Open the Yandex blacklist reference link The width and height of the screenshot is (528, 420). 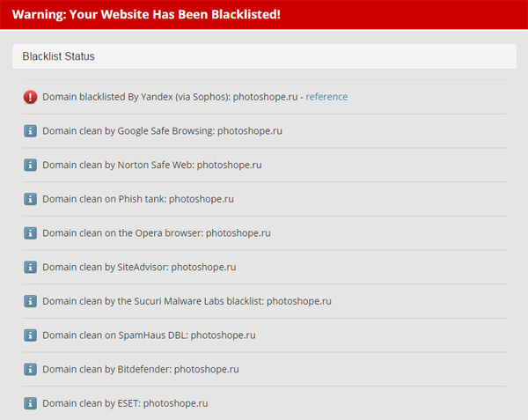326,97
